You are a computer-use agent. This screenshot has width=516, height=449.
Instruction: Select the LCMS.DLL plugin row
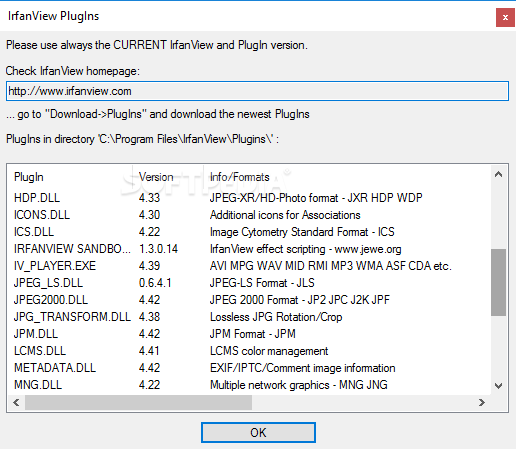[249, 351]
